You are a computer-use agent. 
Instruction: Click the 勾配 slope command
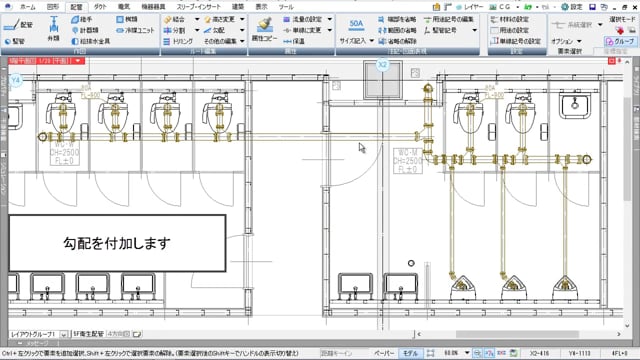[x=215, y=30]
